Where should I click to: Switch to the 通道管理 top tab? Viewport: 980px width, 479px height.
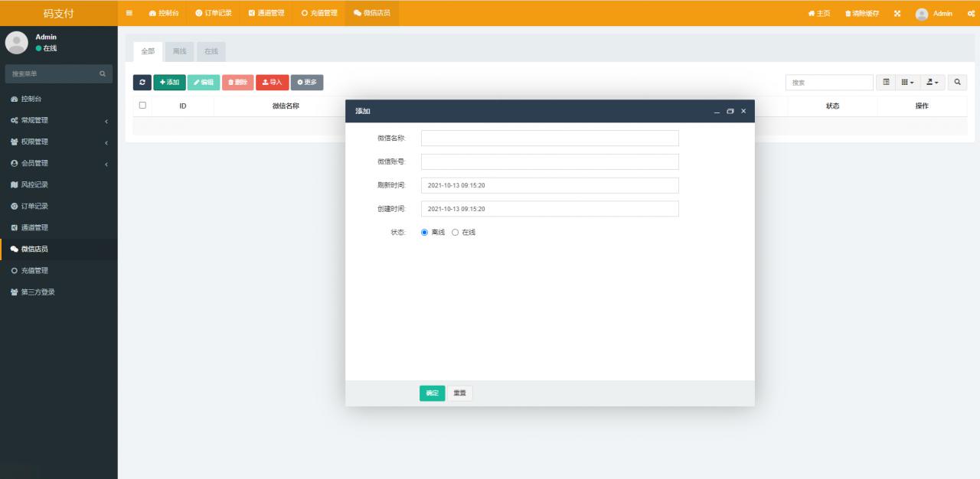coord(266,13)
